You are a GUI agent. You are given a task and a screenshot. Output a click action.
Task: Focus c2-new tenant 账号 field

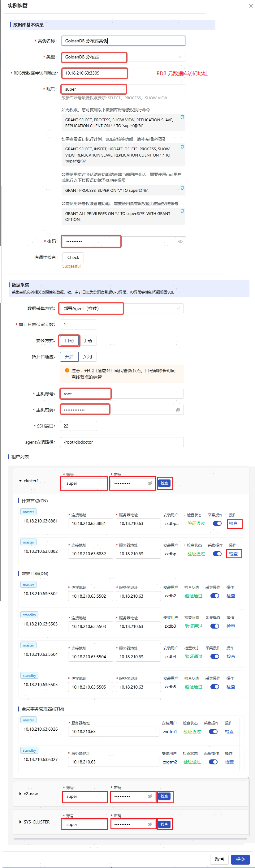pos(85,796)
